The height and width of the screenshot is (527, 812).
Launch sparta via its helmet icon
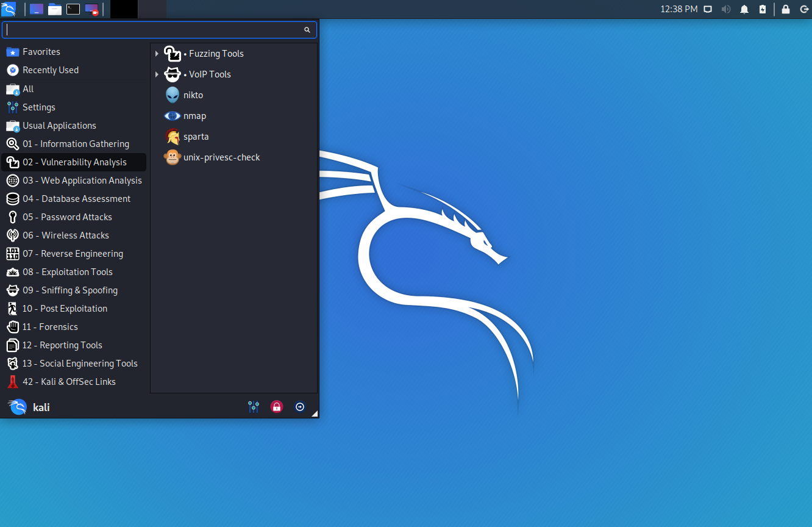tap(173, 137)
